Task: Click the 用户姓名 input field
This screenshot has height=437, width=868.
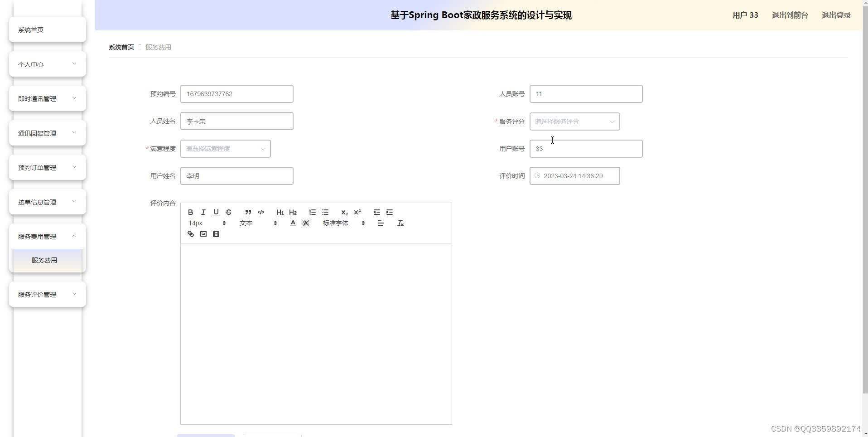Action: click(236, 176)
